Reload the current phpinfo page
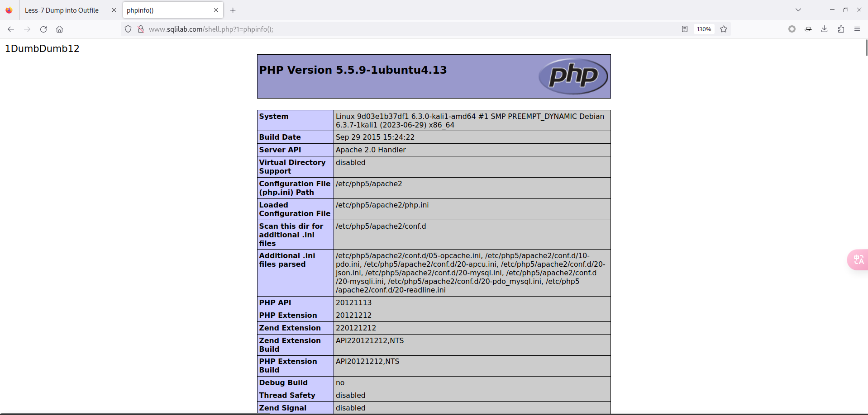868x415 pixels. pyautogui.click(x=43, y=29)
